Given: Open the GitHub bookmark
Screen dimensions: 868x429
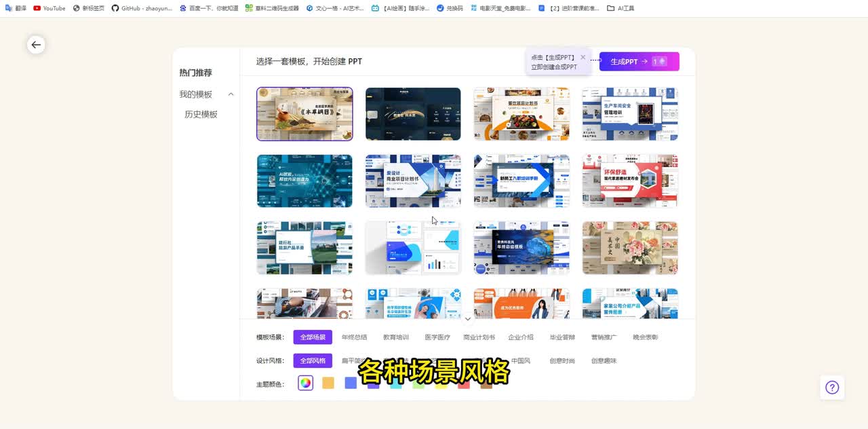Looking at the screenshot, I should pos(142,8).
